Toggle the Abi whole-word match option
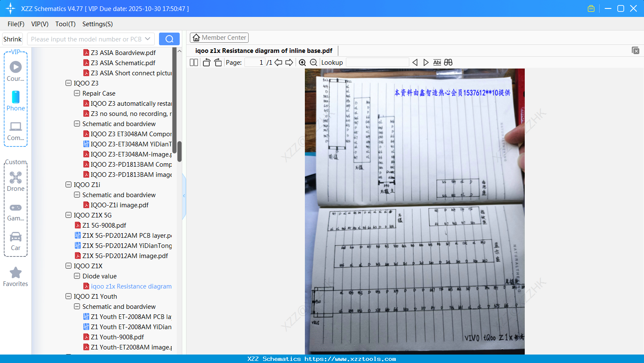This screenshot has width=644, height=363. click(437, 63)
